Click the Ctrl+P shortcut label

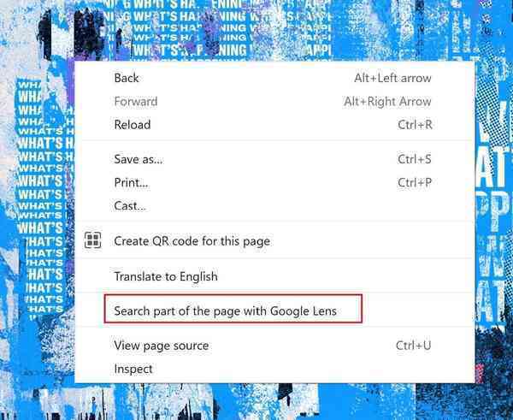415,182
